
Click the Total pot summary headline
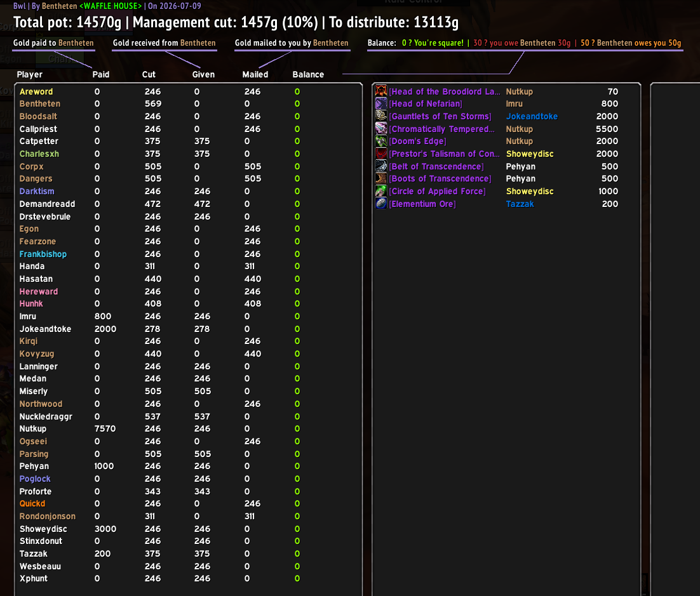pyautogui.click(x=236, y=22)
